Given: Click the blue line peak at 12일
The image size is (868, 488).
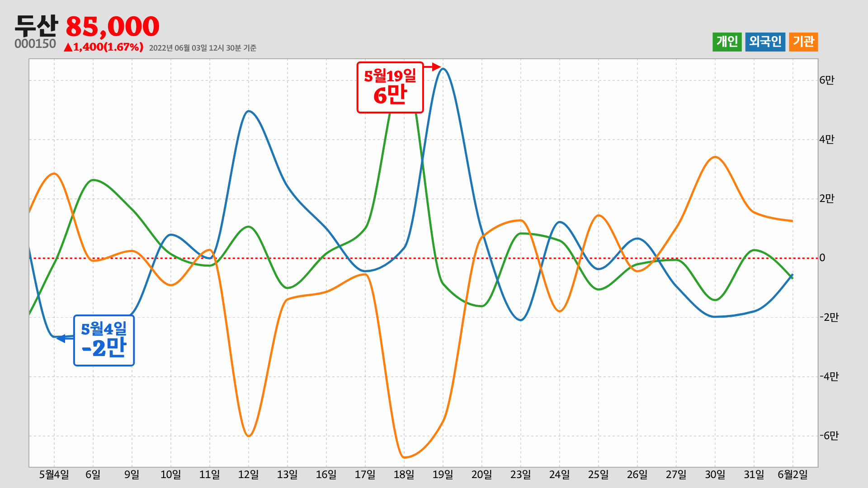Looking at the screenshot, I should 249,111.
